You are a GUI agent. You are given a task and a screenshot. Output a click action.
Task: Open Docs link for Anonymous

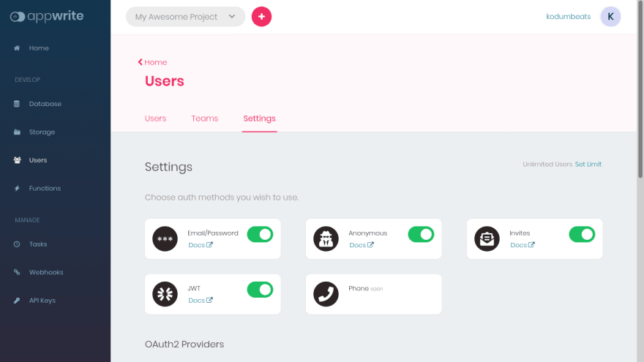point(357,245)
